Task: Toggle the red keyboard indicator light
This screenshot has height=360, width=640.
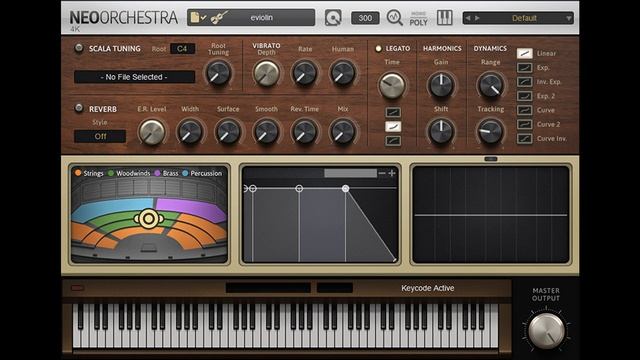Action: 77,288
